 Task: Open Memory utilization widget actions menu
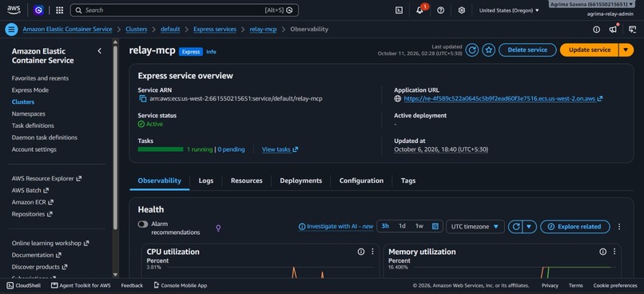pos(614,252)
